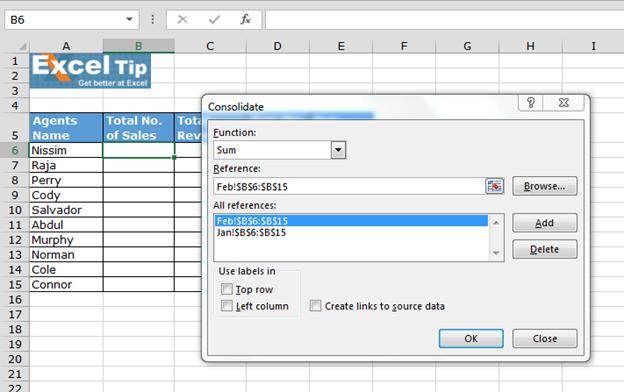Click the formula bar confirm checkmark icon

[214, 20]
